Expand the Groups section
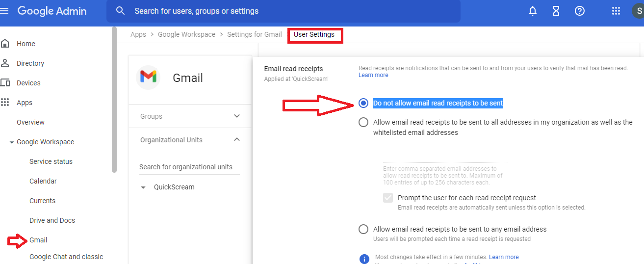Screen dimensions: 644x264 (x=237, y=116)
